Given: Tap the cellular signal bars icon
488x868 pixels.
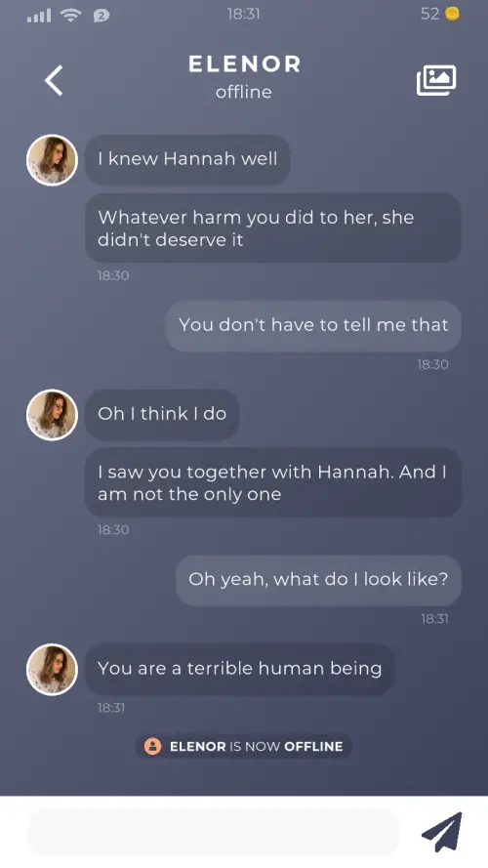Looking at the screenshot, I should click(x=39, y=16).
